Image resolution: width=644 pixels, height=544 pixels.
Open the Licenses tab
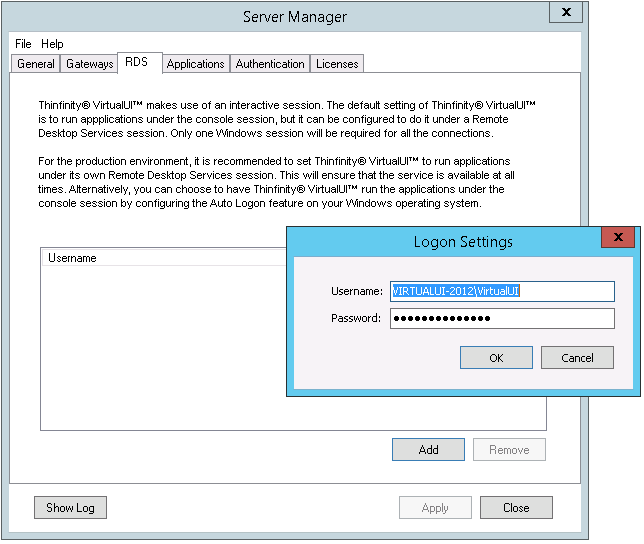337,64
